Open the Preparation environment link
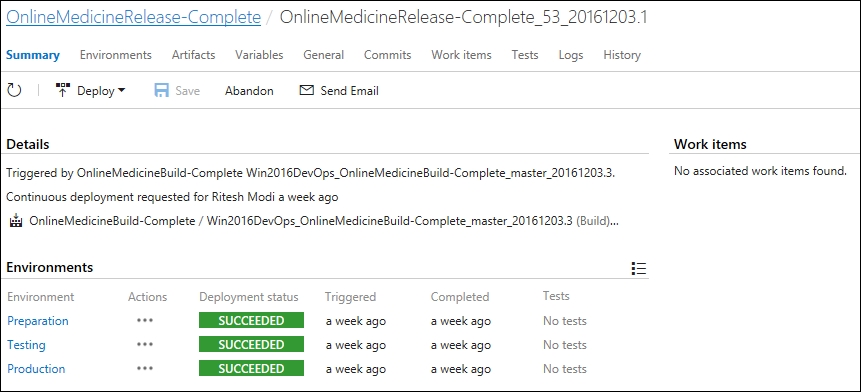Image resolution: width=861 pixels, height=392 pixels. [38, 321]
